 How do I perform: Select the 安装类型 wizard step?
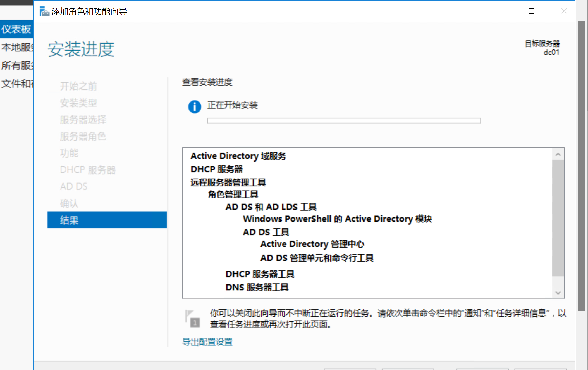79,103
